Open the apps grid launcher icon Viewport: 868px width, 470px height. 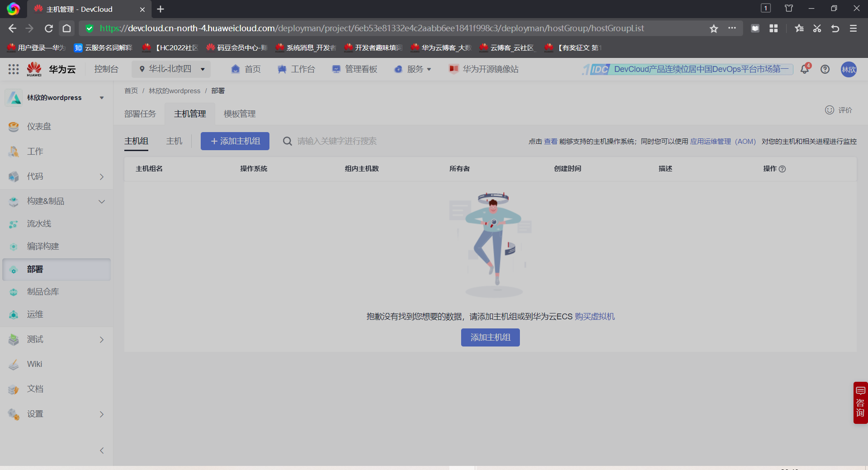click(x=14, y=69)
